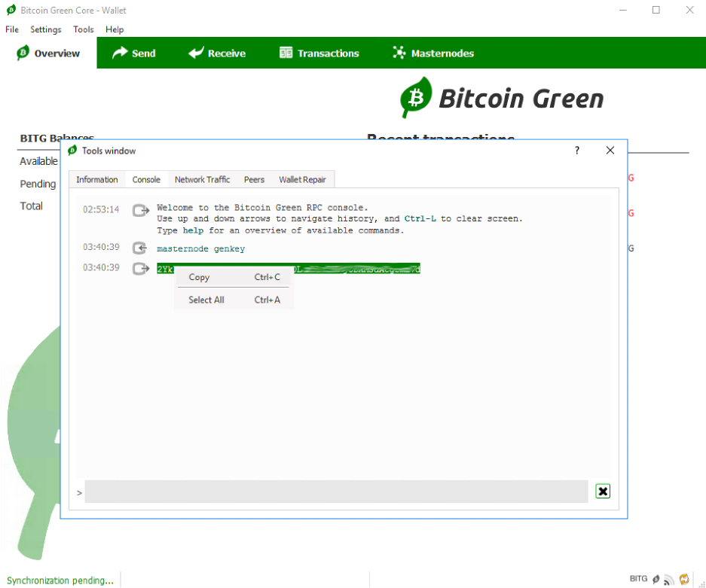Click the Available balance label
The height and width of the screenshot is (588, 706).
(38, 161)
